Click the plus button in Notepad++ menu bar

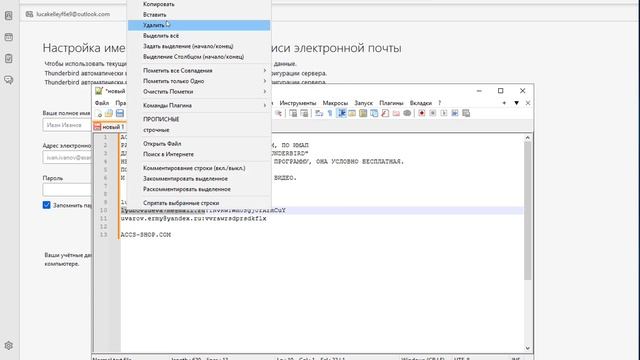[504, 103]
